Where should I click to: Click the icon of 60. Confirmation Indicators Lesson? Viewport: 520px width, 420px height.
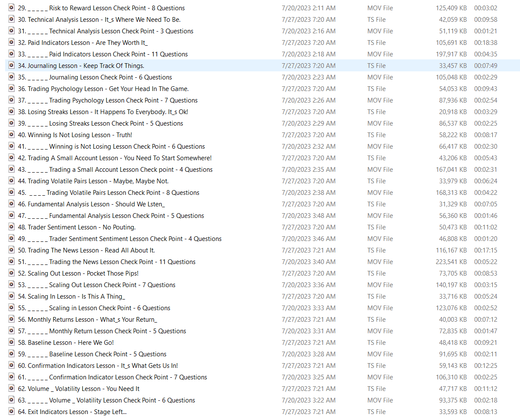tap(12, 365)
